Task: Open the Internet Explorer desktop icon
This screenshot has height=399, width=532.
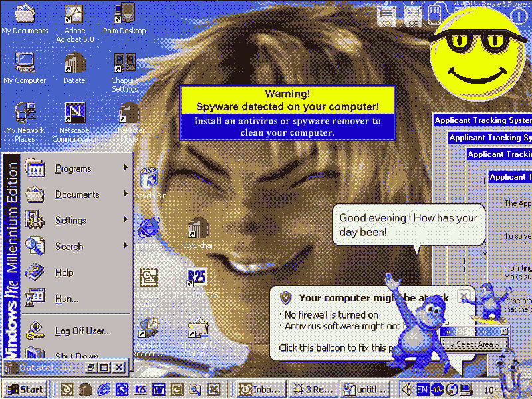Action: click(x=149, y=237)
